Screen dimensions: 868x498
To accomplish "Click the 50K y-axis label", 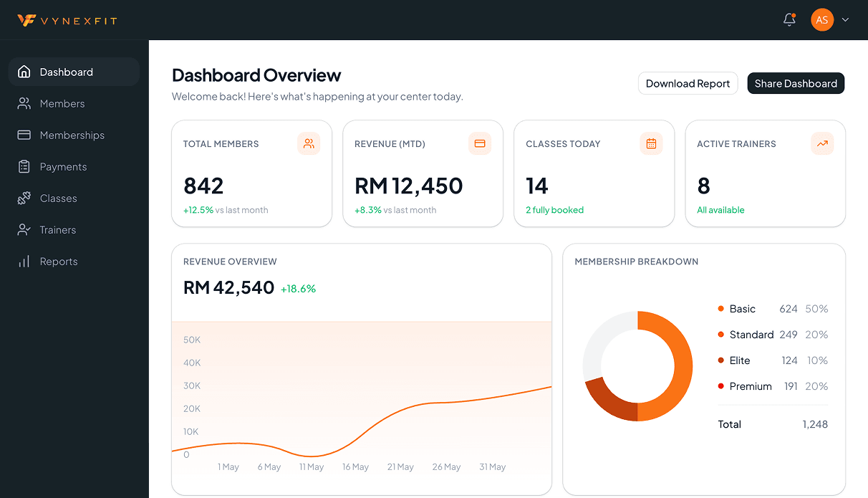I will tap(192, 340).
